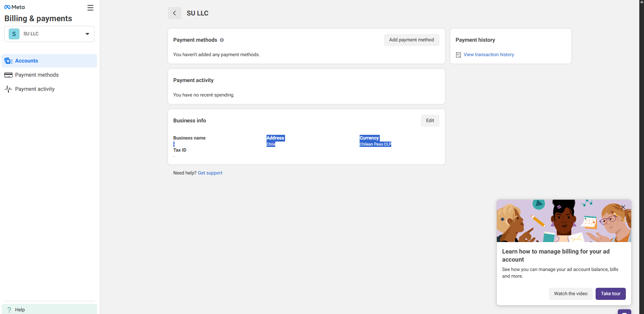Edit the Business info section

430,121
